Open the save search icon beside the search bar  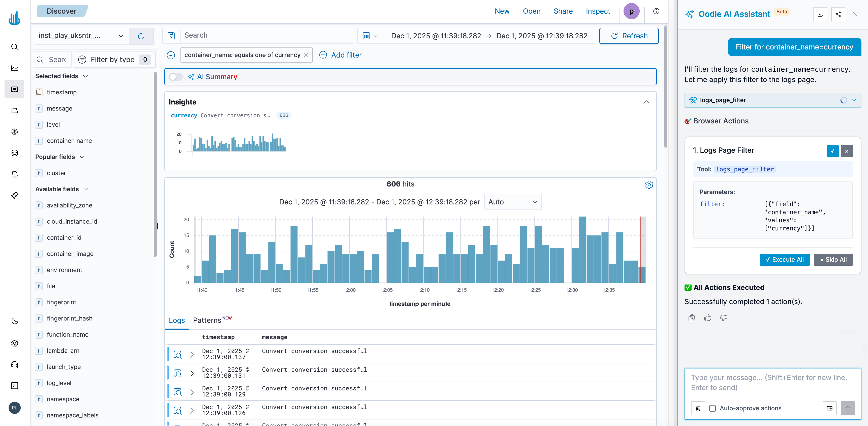pos(172,35)
